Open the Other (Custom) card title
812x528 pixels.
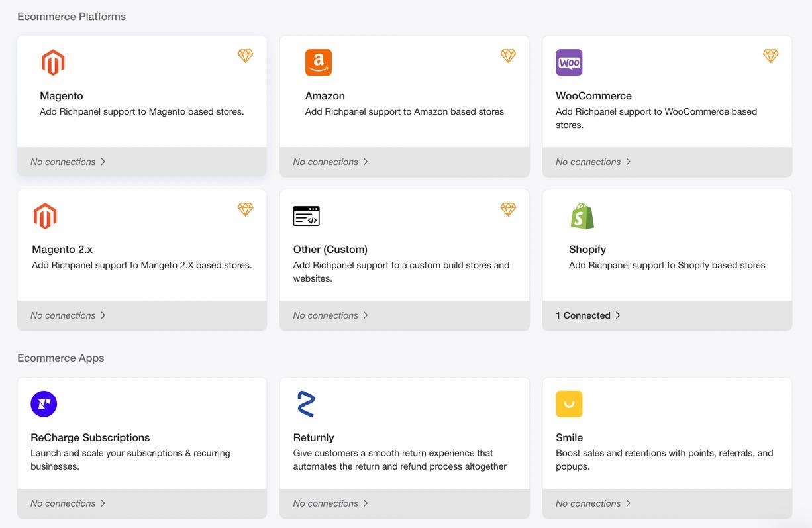330,249
